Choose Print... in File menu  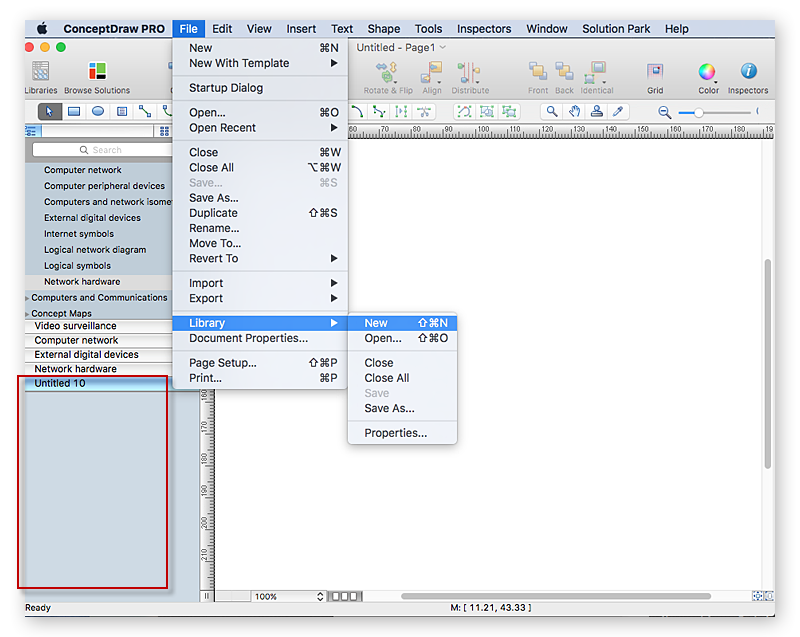[x=260, y=378]
